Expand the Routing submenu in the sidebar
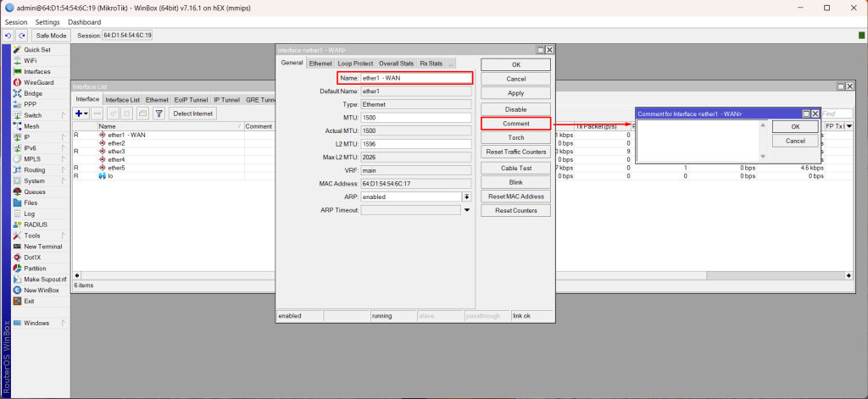This screenshot has height=399, width=868. [x=63, y=170]
